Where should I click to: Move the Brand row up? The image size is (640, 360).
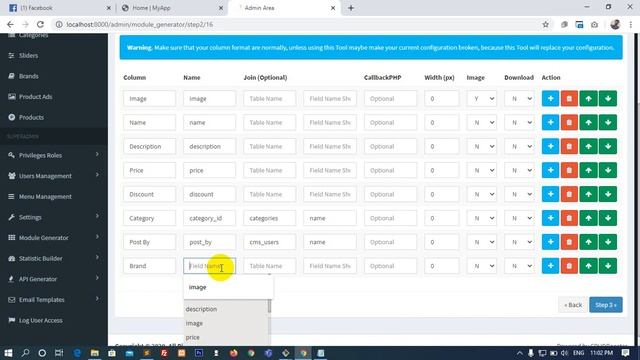pyautogui.click(x=588, y=266)
